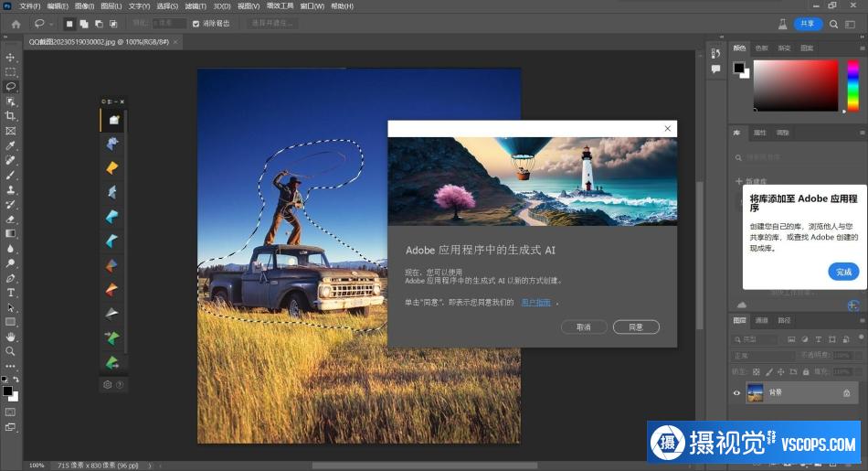Toggle lock all in Layers panel
The height and width of the screenshot is (471, 868).
[806, 372]
